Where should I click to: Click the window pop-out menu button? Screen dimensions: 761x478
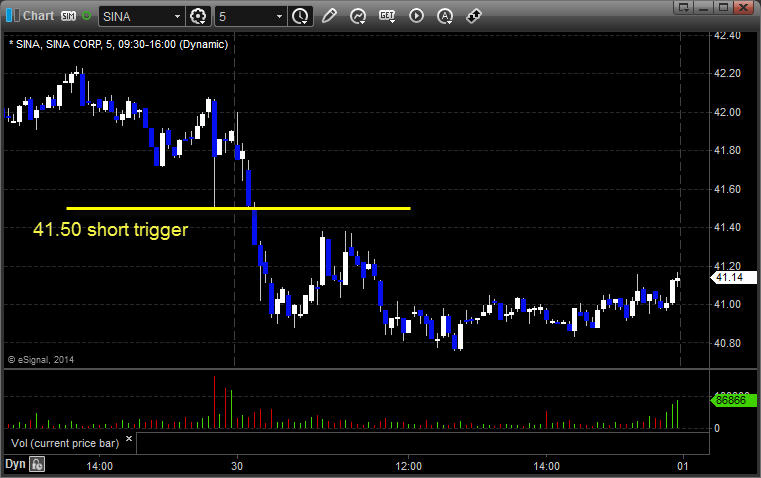683,7
